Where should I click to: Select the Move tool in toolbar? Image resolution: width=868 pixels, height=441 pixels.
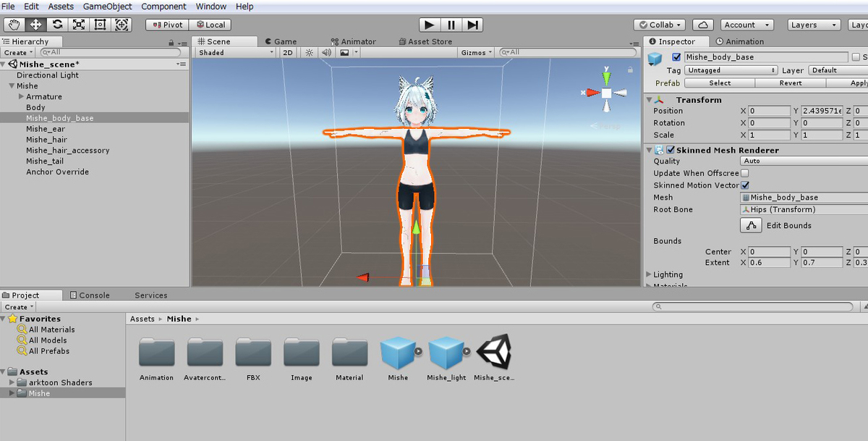coord(35,25)
